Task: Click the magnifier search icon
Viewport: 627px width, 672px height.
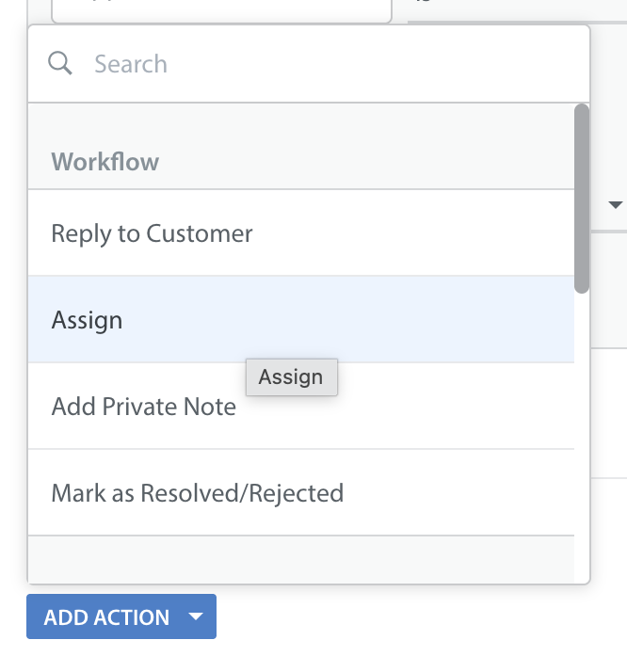Action: [60, 63]
